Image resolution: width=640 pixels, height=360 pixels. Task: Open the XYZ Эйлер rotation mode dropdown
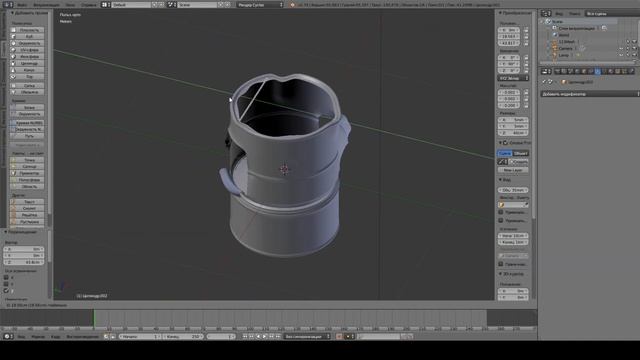[513, 78]
